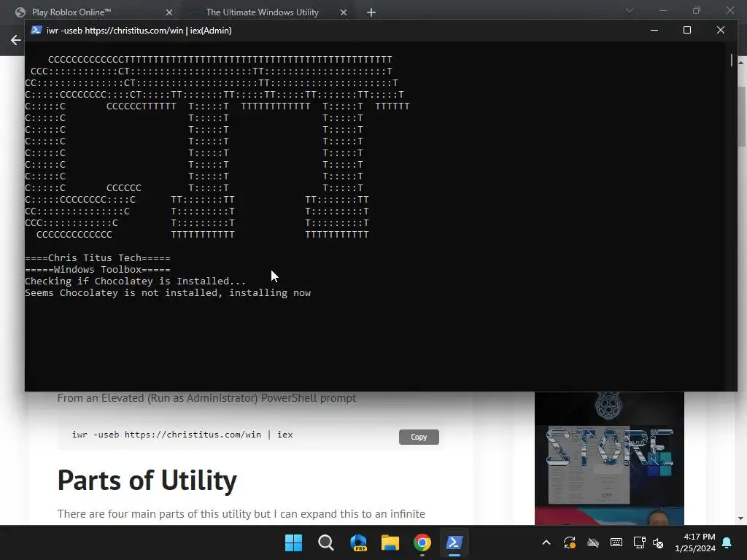Image resolution: width=747 pixels, height=560 pixels.
Task: Switch to Google Chrome on taskbar
Action: (x=422, y=542)
